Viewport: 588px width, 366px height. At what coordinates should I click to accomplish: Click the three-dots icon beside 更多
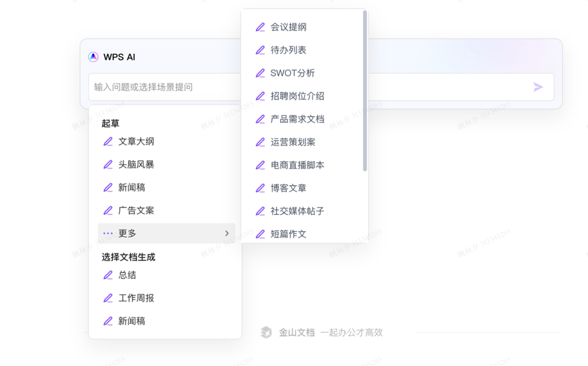pyautogui.click(x=108, y=233)
